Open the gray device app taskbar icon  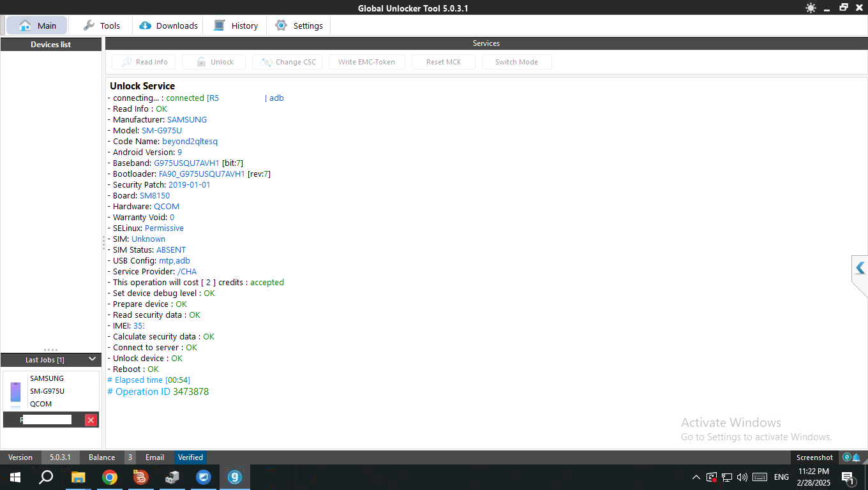[x=172, y=477]
